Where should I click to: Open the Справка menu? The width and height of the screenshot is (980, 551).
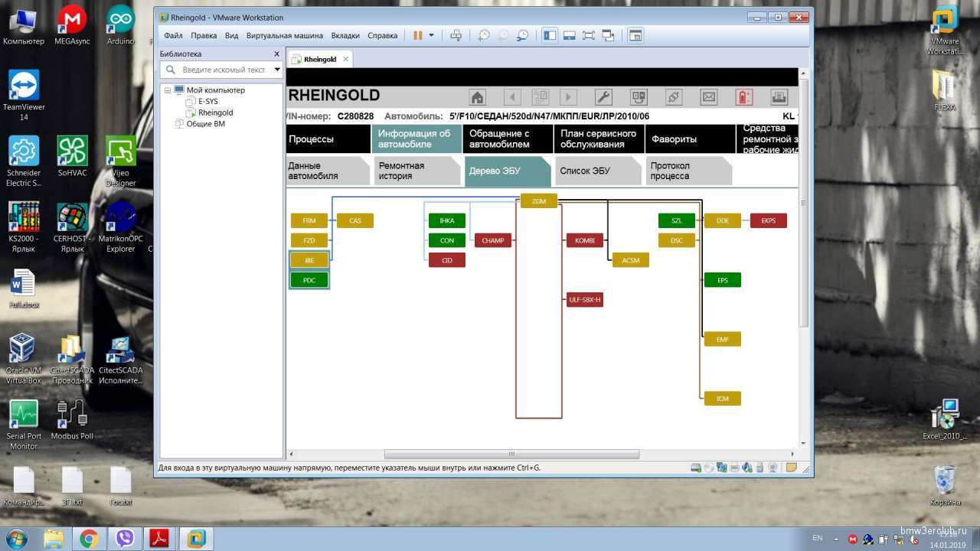click(383, 35)
